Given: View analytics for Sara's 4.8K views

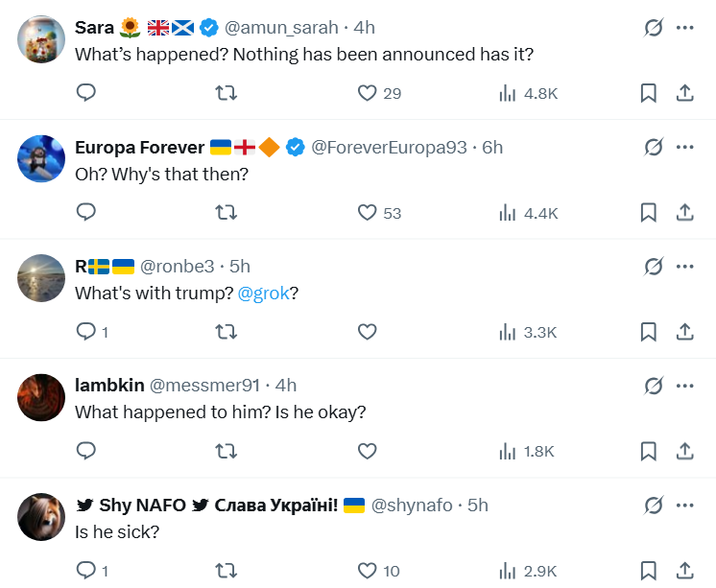Looking at the screenshot, I should point(528,93).
